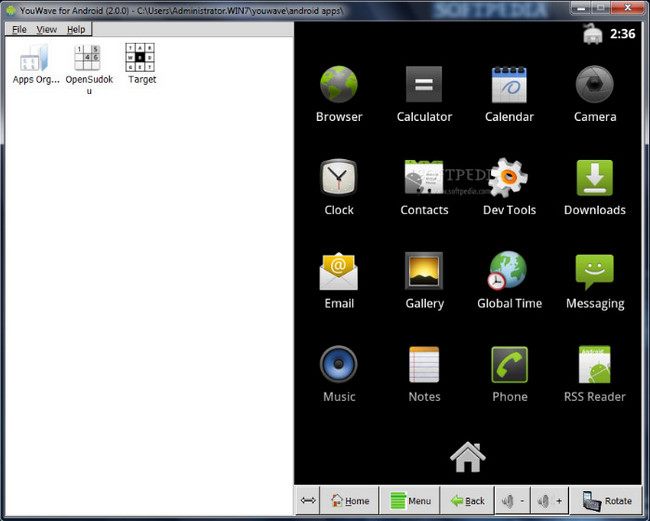Click the Home toolbar button
This screenshot has height=521, width=650.
point(350,501)
